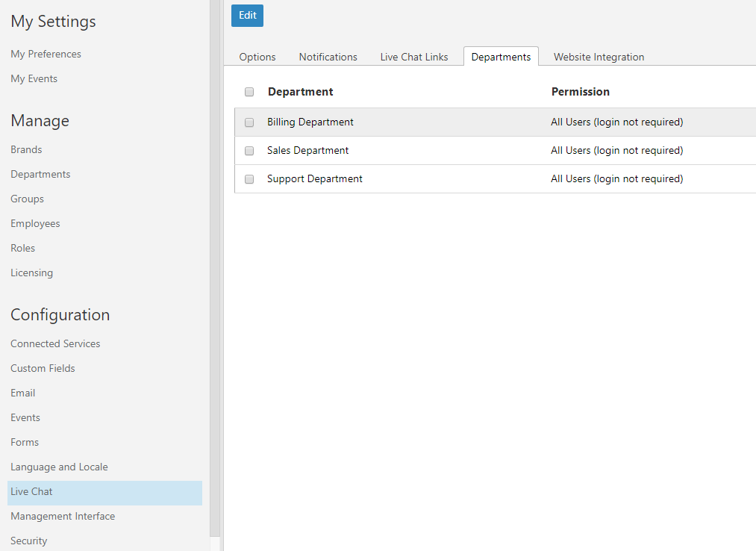The height and width of the screenshot is (551, 756).
Task: Open Connected Services configuration
Action: point(55,343)
